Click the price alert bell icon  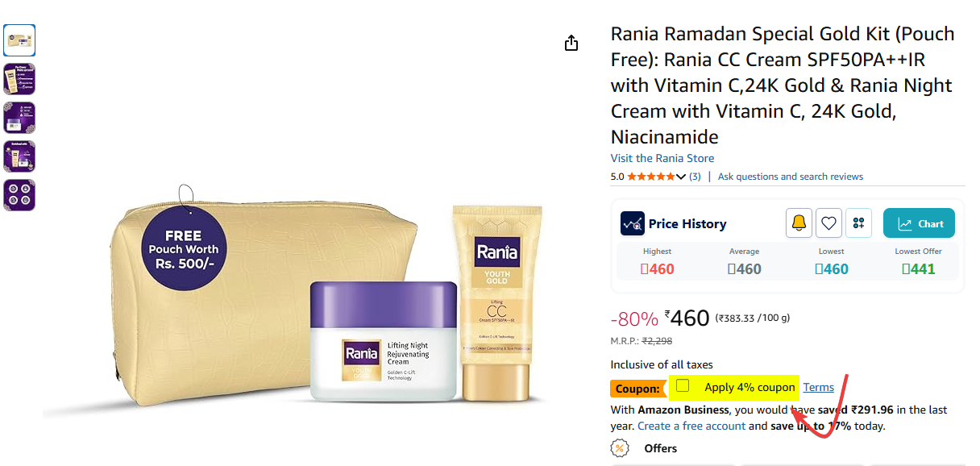[x=799, y=223]
